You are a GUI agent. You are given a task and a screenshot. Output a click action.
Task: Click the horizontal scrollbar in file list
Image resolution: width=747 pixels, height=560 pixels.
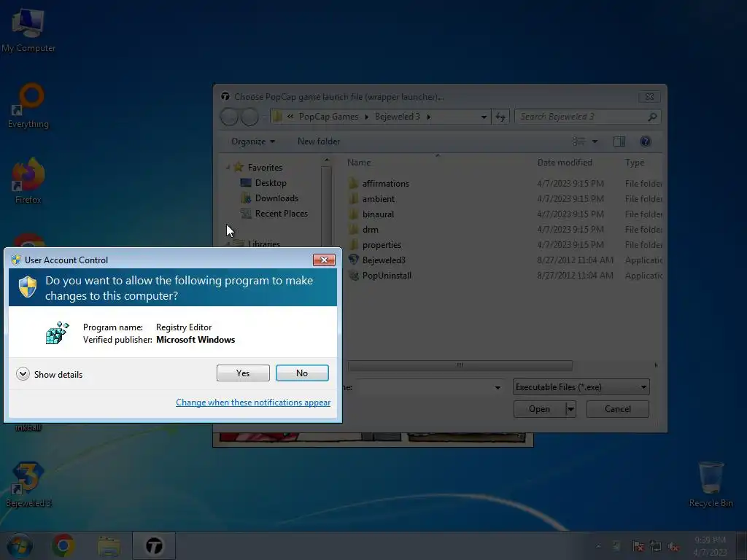coord(460,365)
